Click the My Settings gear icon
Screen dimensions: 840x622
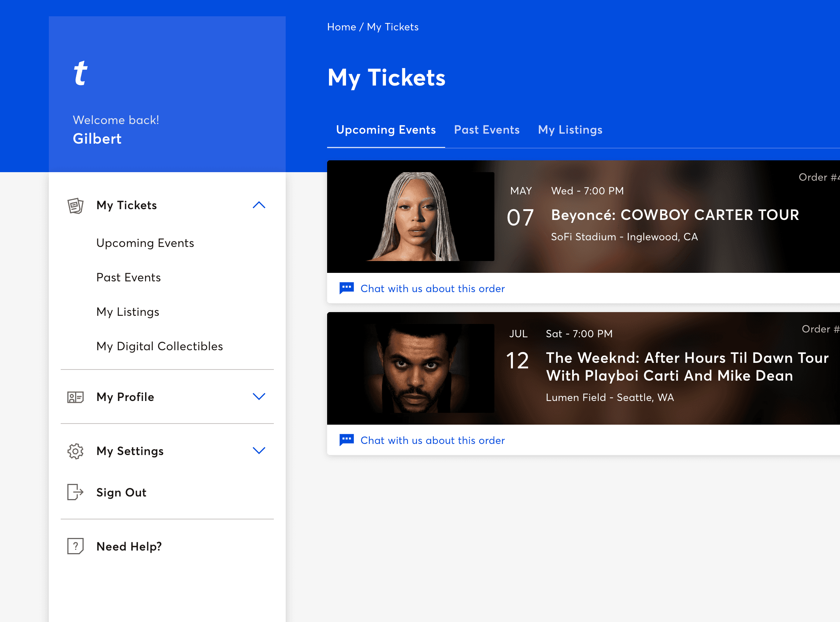[75, 451]
